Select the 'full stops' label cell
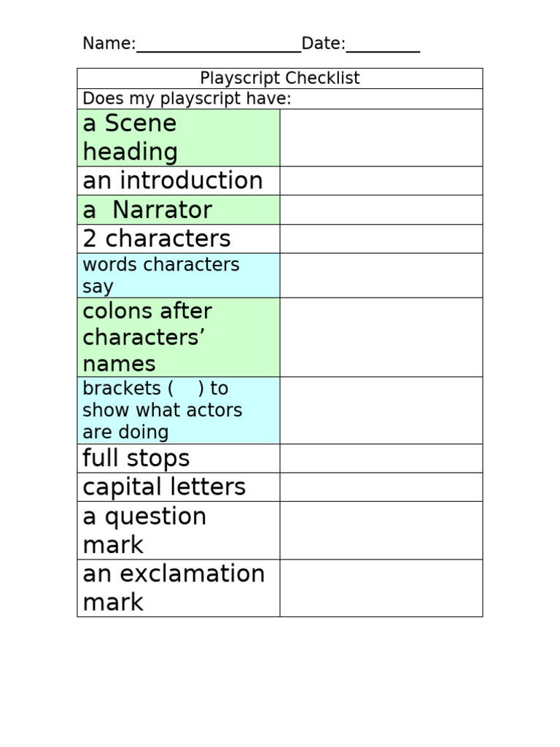Image resolution: width=560 pixels, height=747 pixels. (178, 458)
